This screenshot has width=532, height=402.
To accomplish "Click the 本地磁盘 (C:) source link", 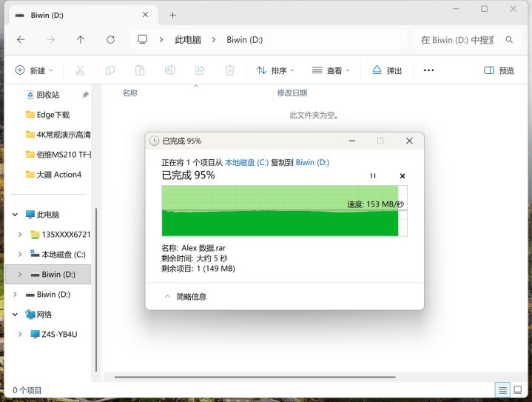I will coord(246,163).
